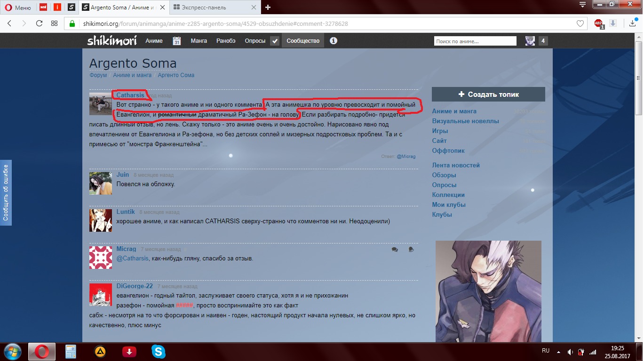
Task: Click the Shikimori logo
Action: point(112,41)
